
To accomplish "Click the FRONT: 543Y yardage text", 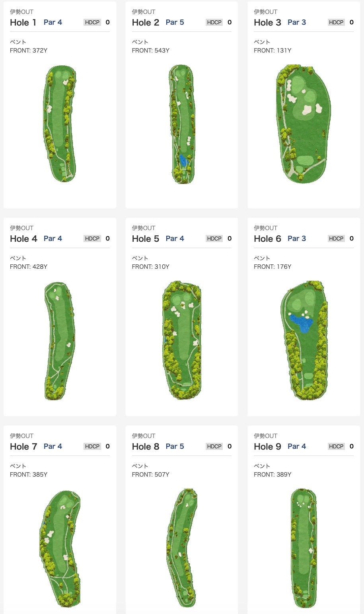I will (x=151, y=51).
